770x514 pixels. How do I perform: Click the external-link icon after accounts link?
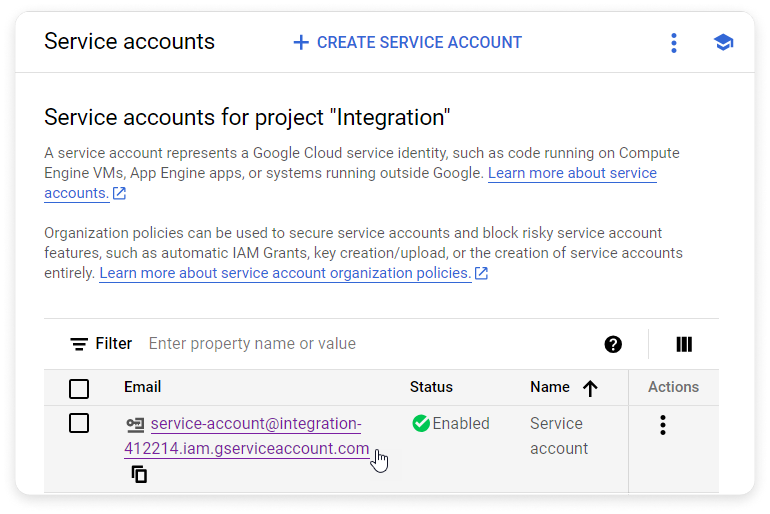[x=119, y=193]
